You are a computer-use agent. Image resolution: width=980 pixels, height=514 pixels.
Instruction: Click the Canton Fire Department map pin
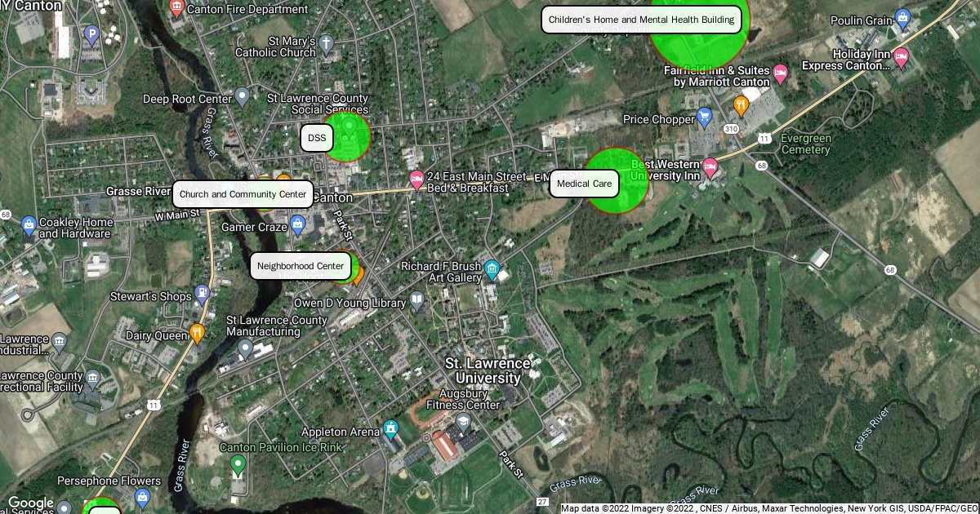pyautogui.click(x=176, y=9)
